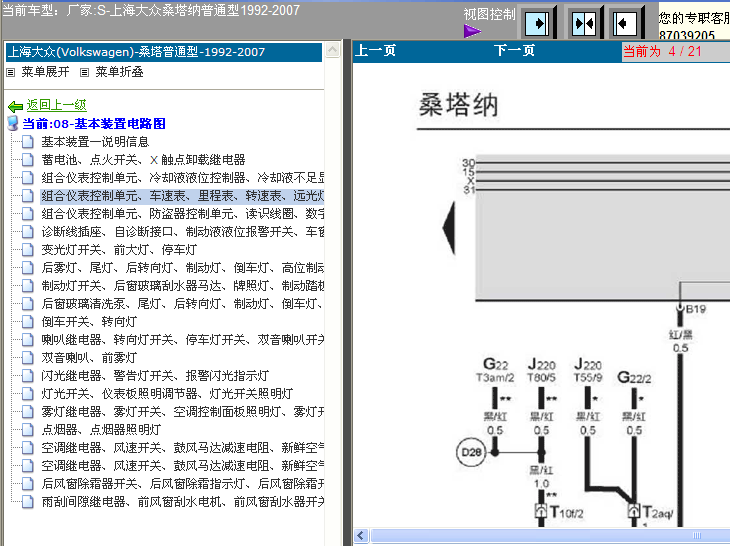The width and height of the screenshot is (730, 546).
Task: Click scroll-up arrow of left panel
Action: point(332,50)
